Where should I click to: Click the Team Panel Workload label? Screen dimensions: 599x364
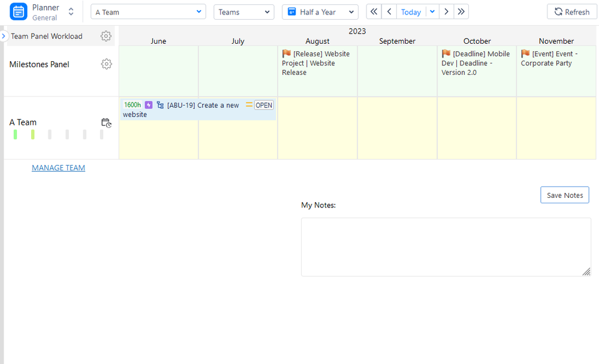click(x=47, y=37)
